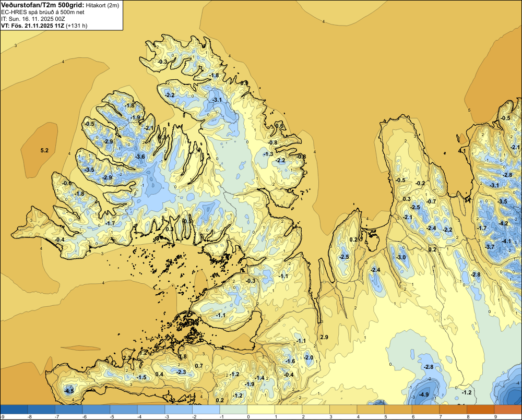Image resolution: width=522 pixels, height=420 pixels.
Task: Click legend color between 8 and 9
Action: [x=481, y=409]
